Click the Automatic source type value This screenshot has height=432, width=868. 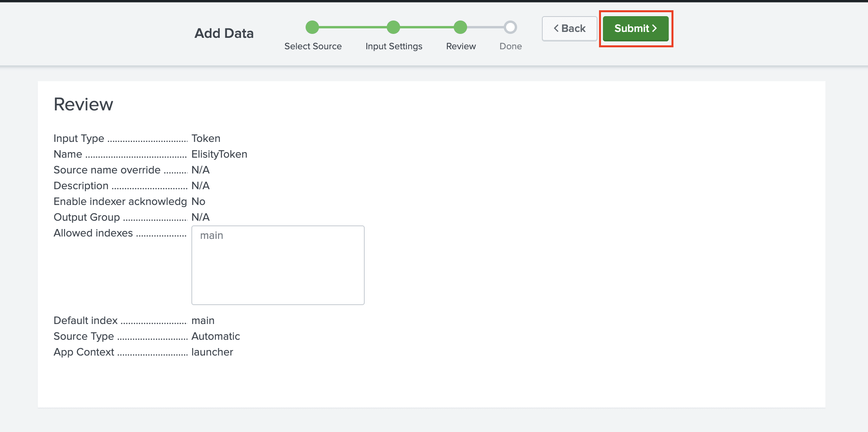(x=215, y=336)
